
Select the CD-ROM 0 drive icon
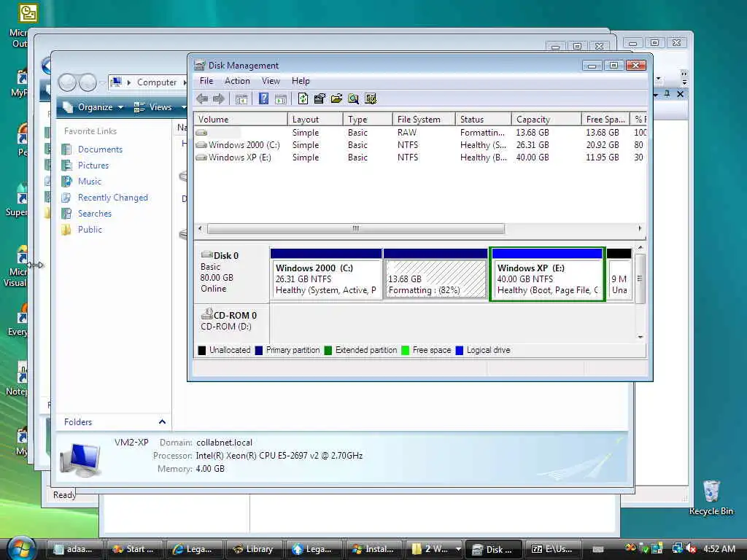pyautogui.click(x=206, y=314)
